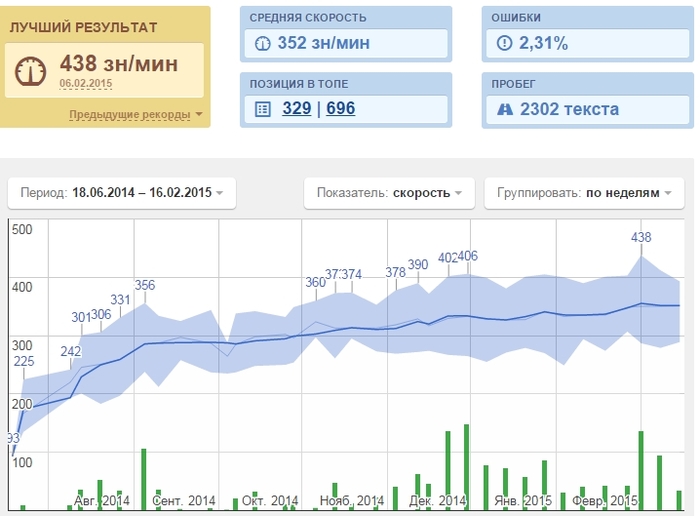The image size is (700, 516).
Task: Click the average speed gauge icon
Action: point(262,44)
